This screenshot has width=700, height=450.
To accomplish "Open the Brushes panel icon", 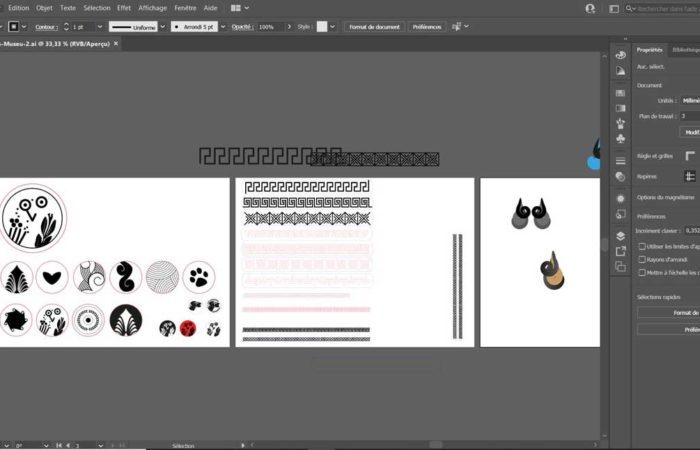I will click(x=620, y=123).
